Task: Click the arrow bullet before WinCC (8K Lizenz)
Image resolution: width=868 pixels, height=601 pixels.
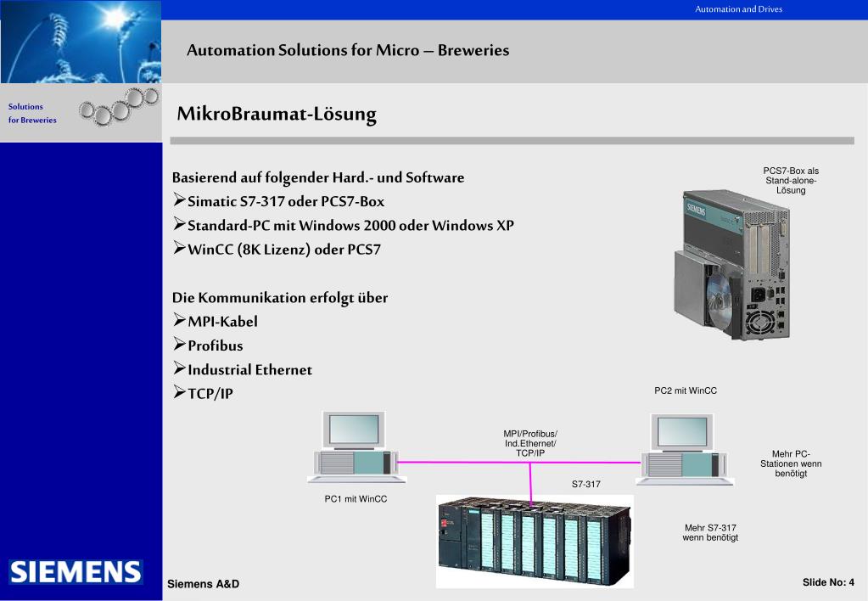Action: click(179, 248)
